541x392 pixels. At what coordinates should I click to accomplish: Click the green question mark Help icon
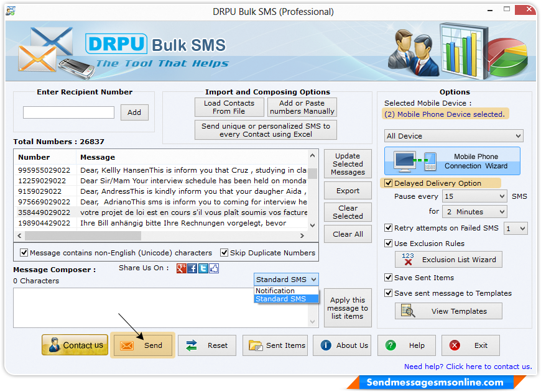391,345
